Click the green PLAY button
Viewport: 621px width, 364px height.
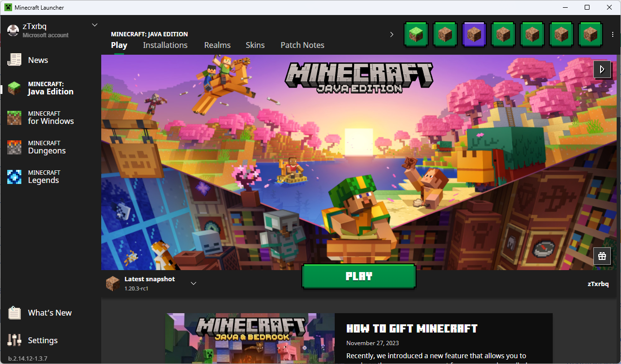[x=359, y=276]
